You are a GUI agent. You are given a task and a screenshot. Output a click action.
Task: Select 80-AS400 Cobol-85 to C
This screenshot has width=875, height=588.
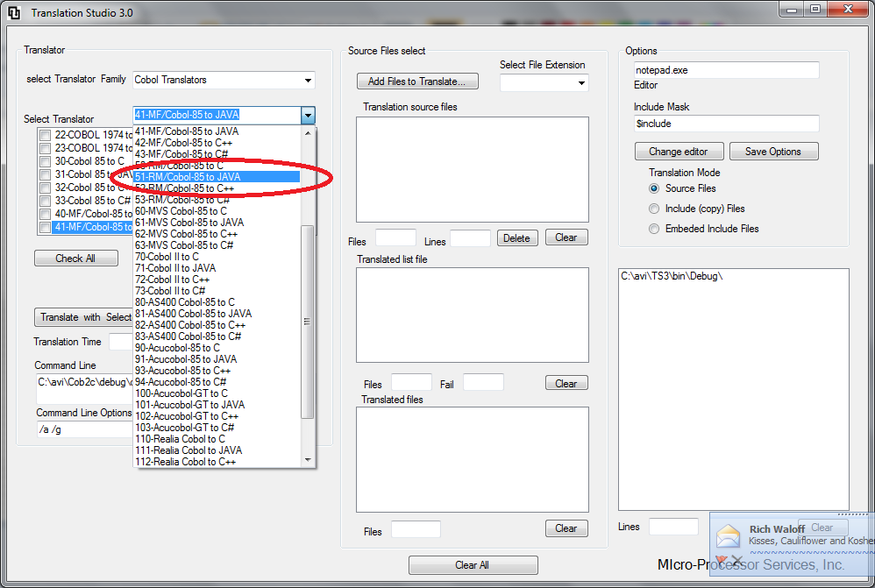[217, 302]
